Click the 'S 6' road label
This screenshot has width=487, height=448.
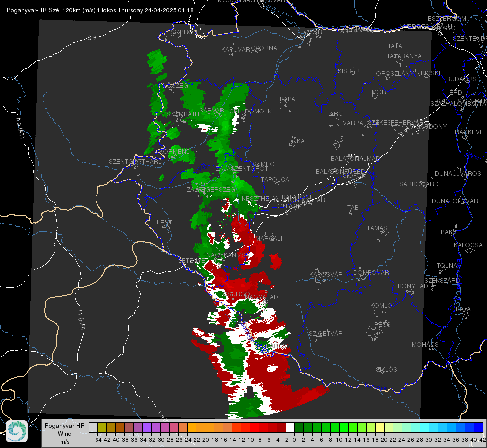(x=92, y=38)
